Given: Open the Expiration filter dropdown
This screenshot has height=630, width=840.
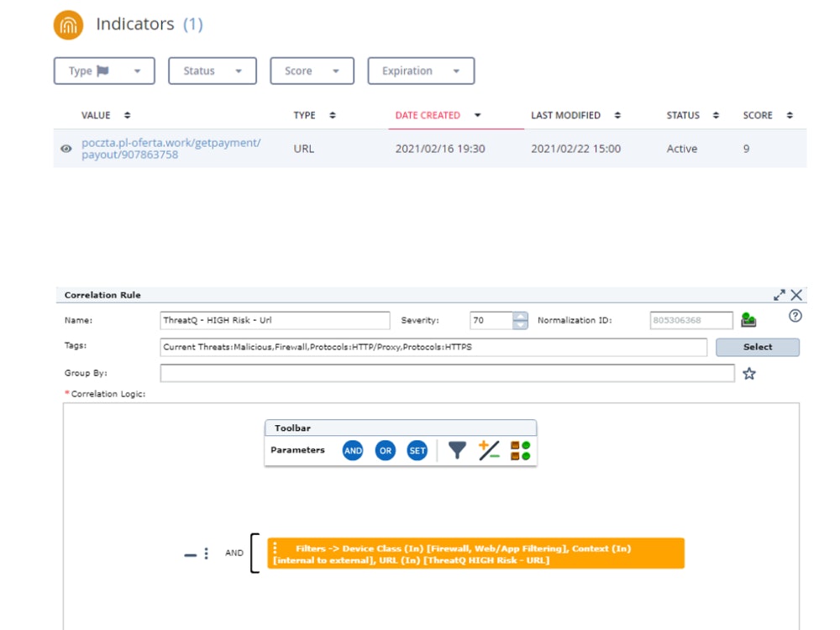Looking at the screenshot, I should [421, 71].
